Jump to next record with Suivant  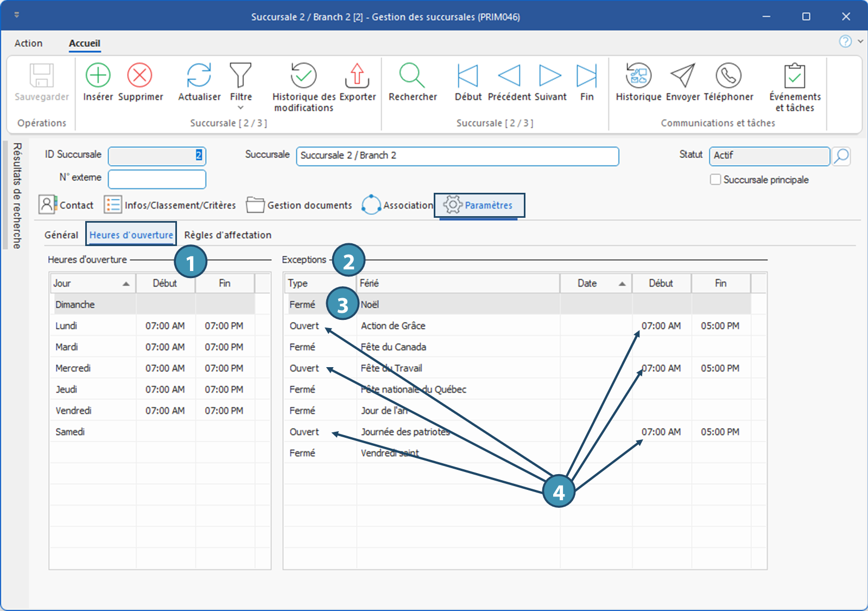tap(550, 75)
